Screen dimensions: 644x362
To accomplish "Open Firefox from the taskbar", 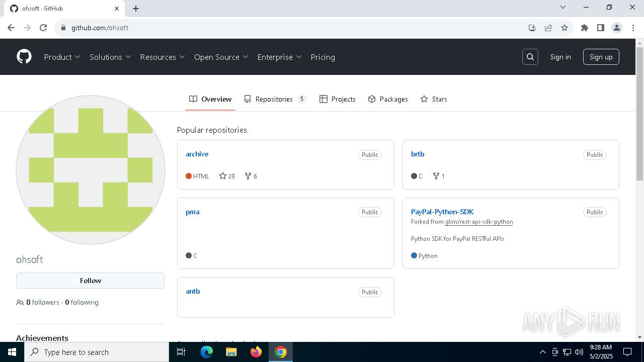I will (256, 352).
